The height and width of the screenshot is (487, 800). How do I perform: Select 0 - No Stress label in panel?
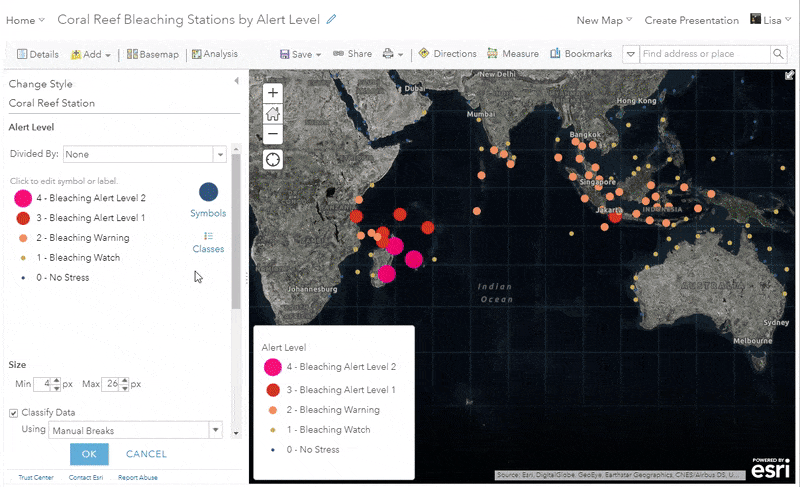coord(63,277)
